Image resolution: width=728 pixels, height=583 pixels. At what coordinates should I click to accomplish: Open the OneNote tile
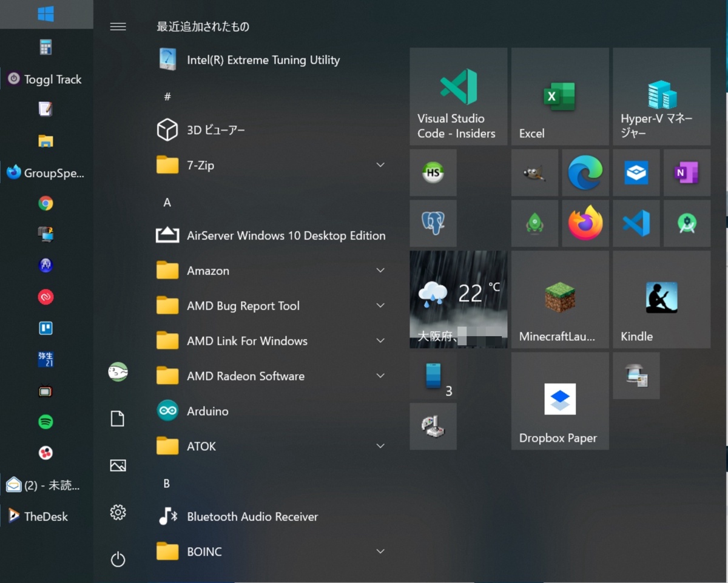tap(687, 173)
